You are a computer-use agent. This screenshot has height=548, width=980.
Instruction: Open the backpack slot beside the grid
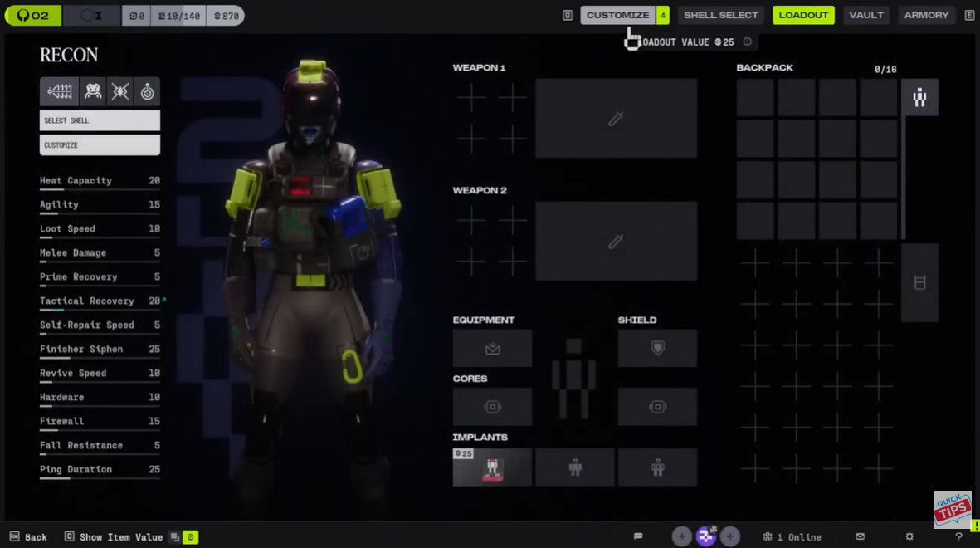[919, 283]
